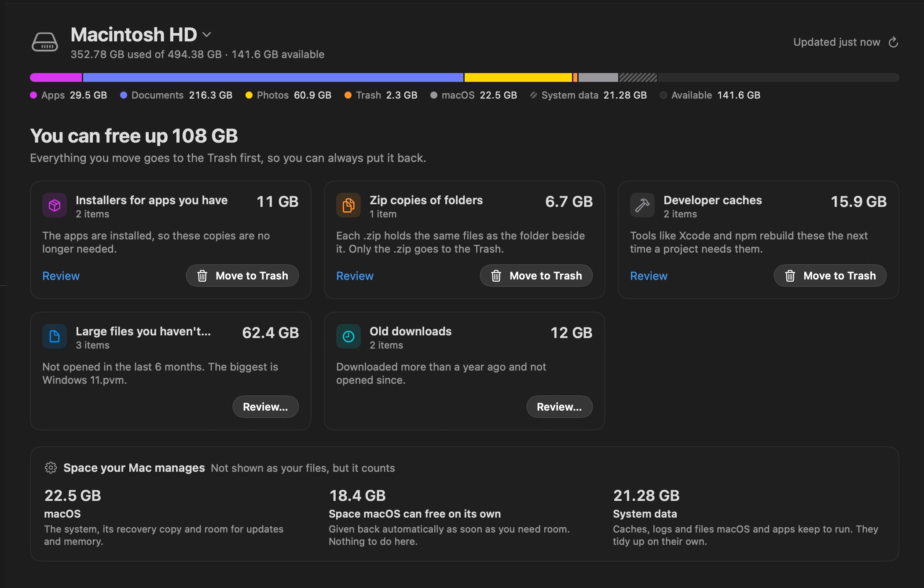This screenshot has height=588, width=924.
Task: Click the yellow Photos segment of storage bar
Action: tap(518, 77)
